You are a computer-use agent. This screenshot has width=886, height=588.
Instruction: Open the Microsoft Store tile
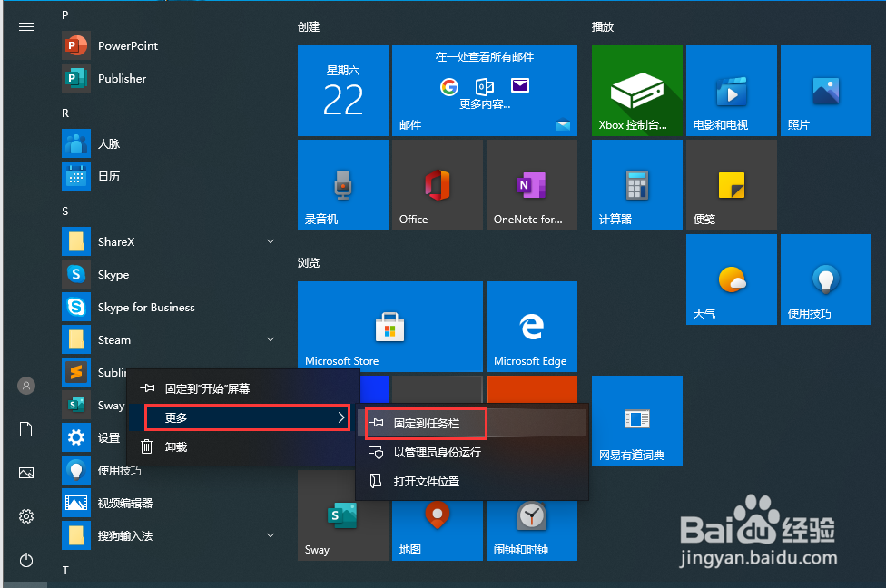(x=389, y=327)
